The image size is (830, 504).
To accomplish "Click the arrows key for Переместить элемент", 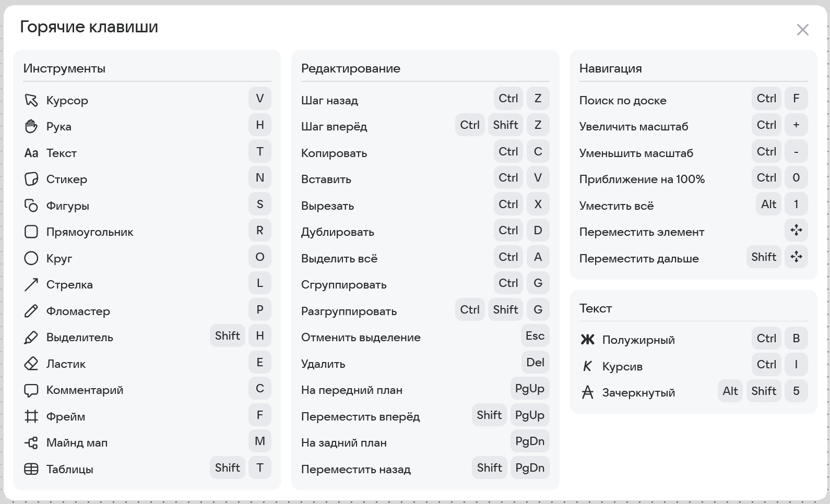I will click(796, 230).
